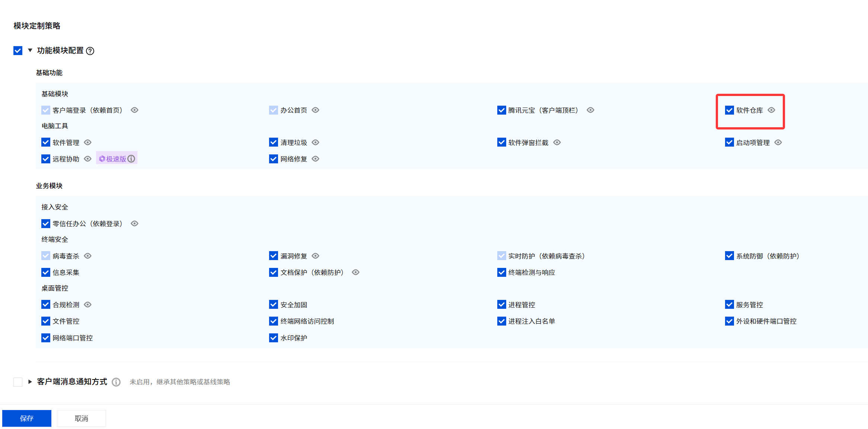The height and width of the screenshot is (429, 868).
Task: Click eye icon next to 零信任办公
Action: [x=134, y=224]
